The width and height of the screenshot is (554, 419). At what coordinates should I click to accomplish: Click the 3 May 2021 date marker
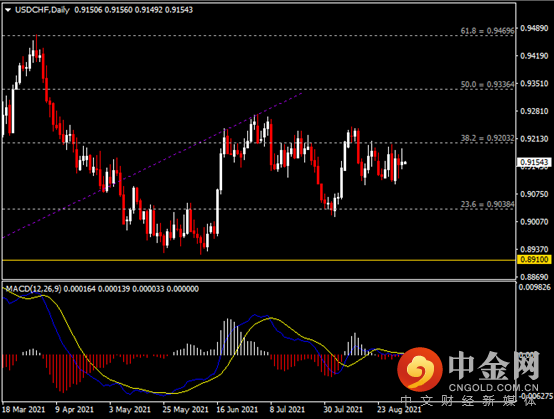[x=130, y=410]
